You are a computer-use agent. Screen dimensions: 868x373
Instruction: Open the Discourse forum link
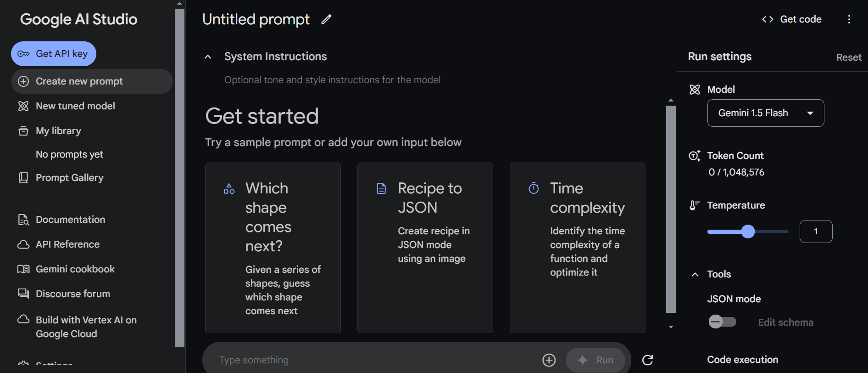(x=72, y=294)
